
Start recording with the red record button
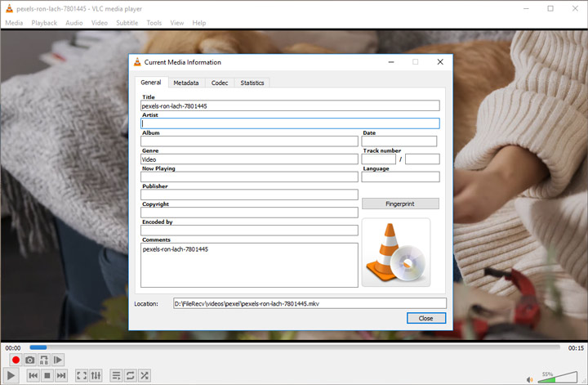click(x=16, y=360)
